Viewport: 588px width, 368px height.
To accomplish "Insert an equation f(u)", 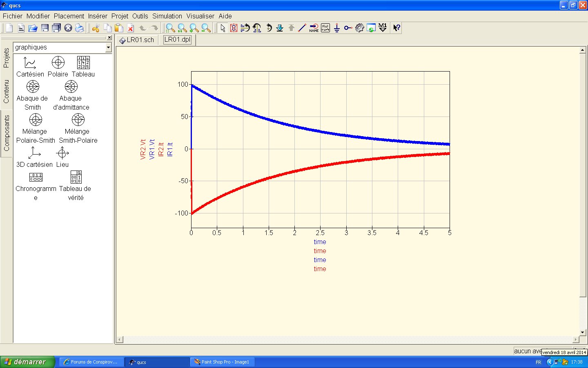I will (325, 28).
